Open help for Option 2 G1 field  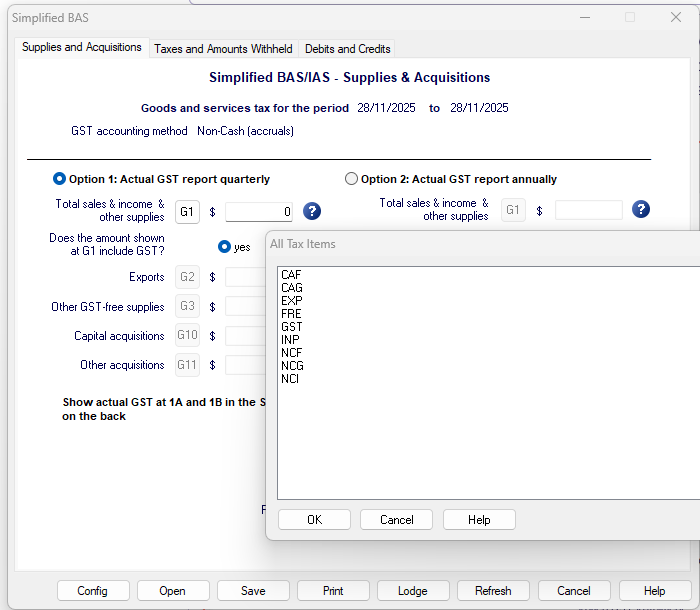(x=641, y=209)
